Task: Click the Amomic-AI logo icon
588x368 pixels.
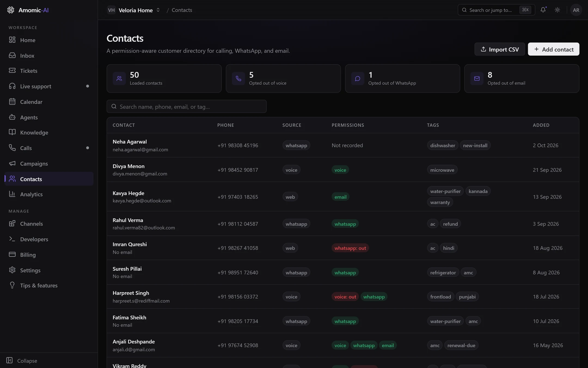Action: click(11, 10)
